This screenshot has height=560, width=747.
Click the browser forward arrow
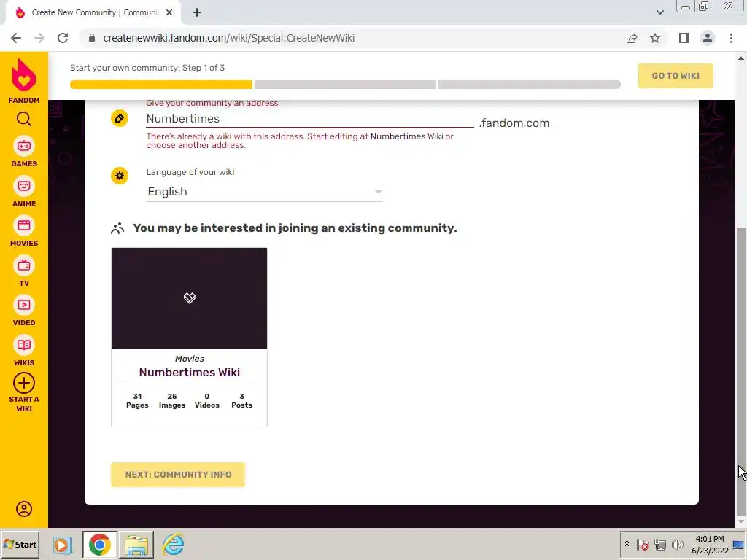tap(39, 38)
